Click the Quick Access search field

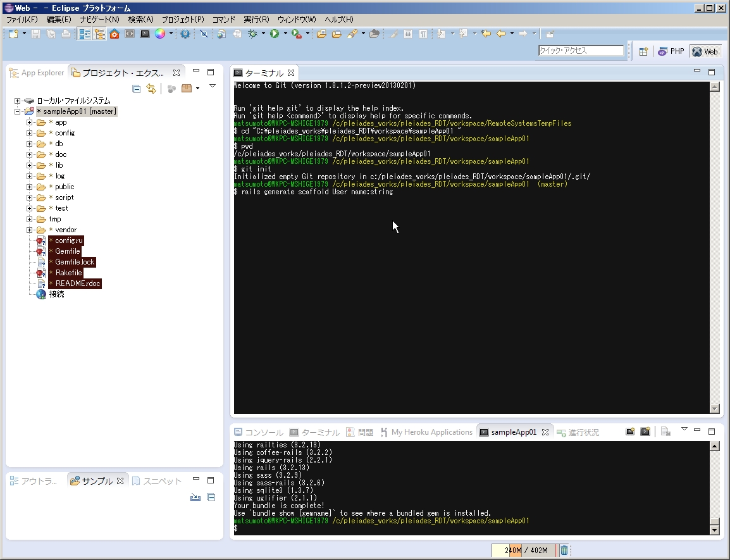(581, 51)
